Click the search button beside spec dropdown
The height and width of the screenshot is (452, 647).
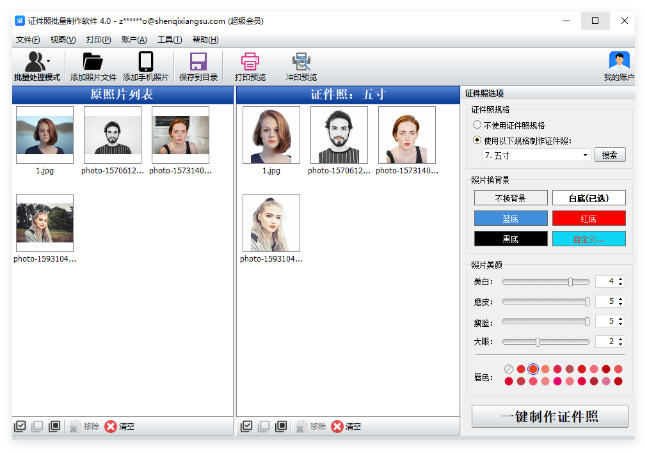pyautogui.click(x=610, y=155)
